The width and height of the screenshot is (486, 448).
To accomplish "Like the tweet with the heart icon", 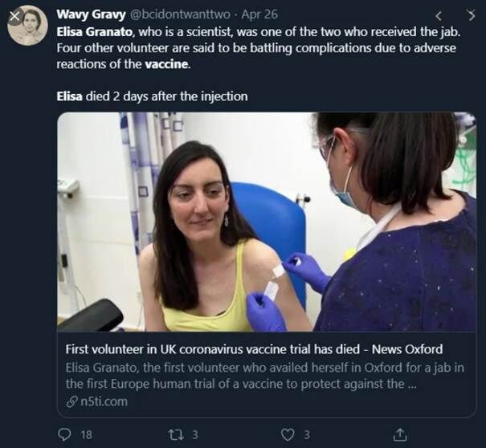I will 287,434.
